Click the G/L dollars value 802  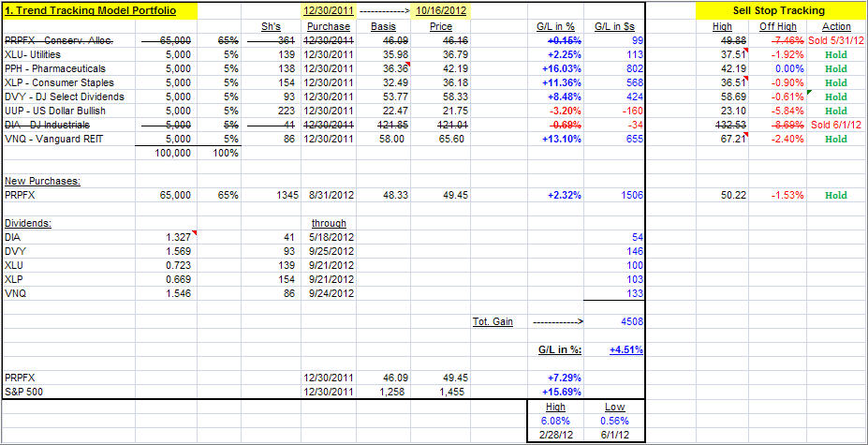[635, 68]
